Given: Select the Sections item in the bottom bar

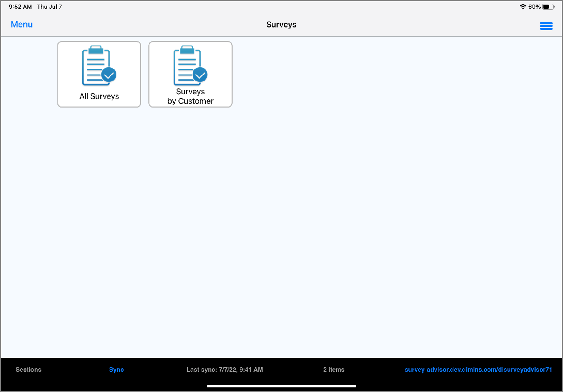Looking at the screenshot, I should 28,370.
